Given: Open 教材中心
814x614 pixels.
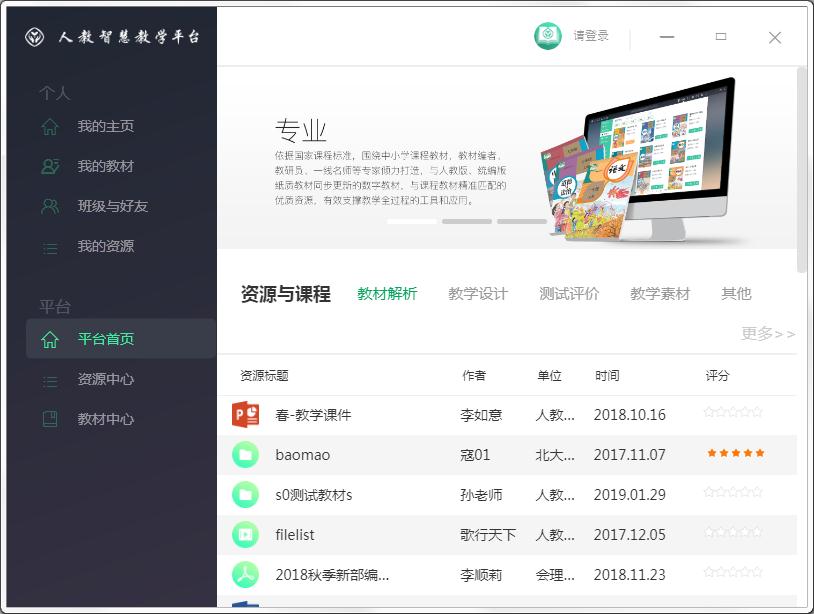Looking at the screenshot, I should (x=106, y=419).
